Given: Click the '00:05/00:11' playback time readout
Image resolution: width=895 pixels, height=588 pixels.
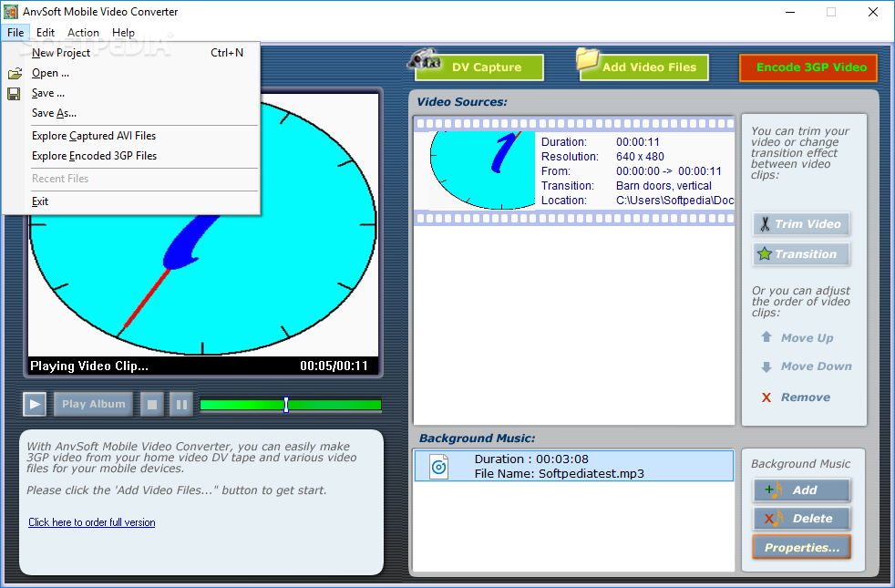Looking at the screenshot, I should (334, 366).
